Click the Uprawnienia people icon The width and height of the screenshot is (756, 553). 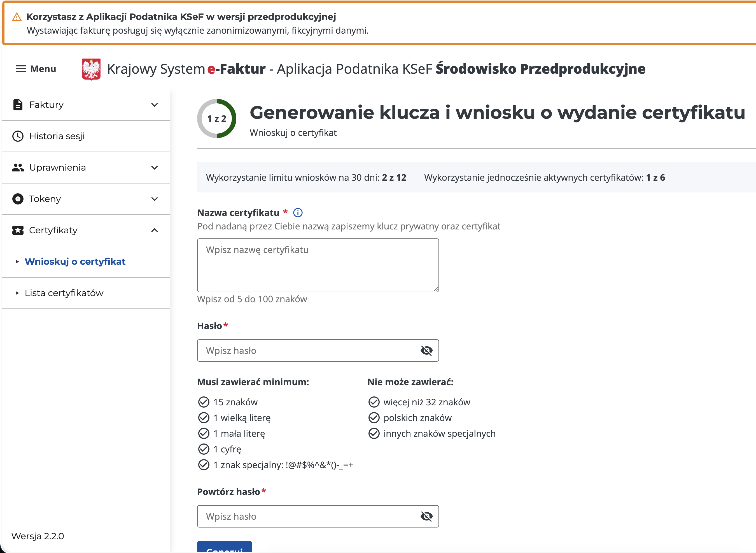coord(18,167)
